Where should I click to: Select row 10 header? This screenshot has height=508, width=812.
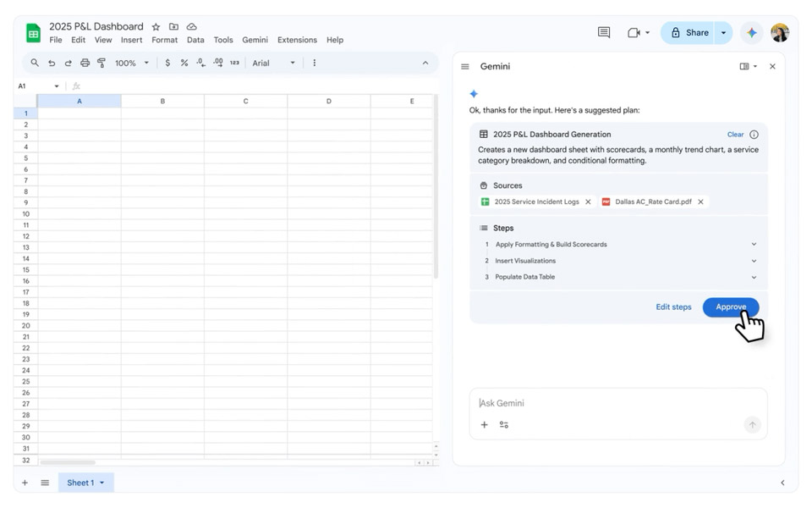[x=26, y=213]
